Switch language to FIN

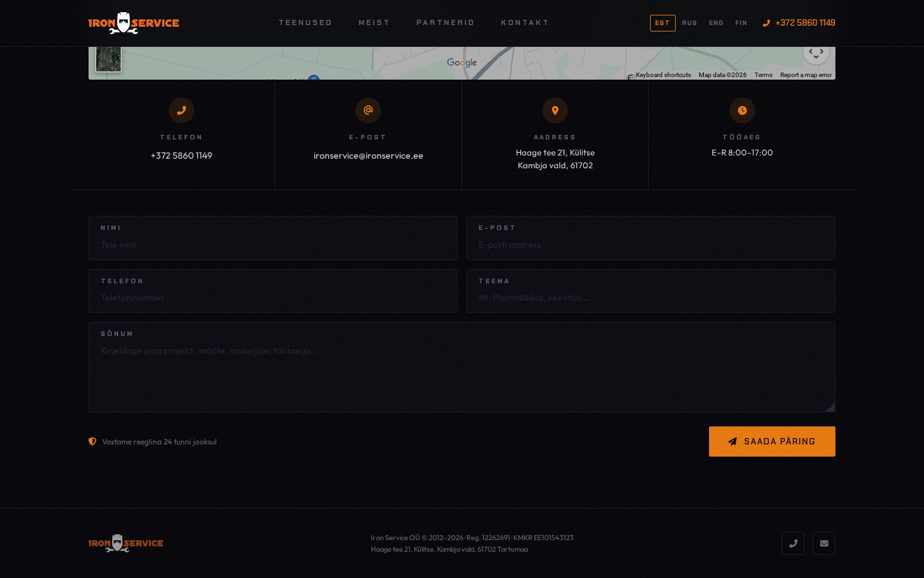741,23
